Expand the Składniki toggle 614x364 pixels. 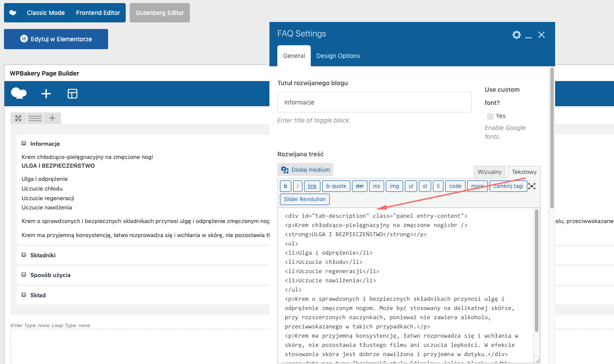coord(24,255)
